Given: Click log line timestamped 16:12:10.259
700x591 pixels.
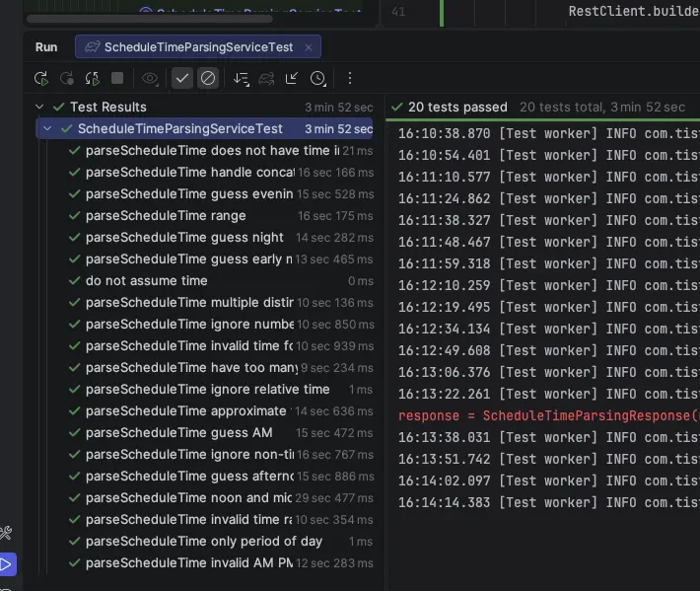Looking at the screenshot, I should [548, 285].
